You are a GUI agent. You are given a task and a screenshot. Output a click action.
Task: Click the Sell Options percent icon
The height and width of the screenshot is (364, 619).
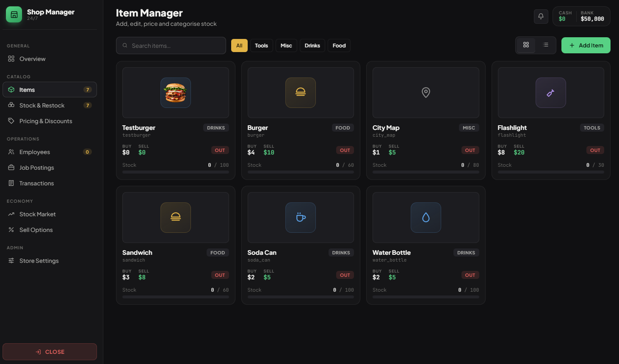[x=11, y=230]
